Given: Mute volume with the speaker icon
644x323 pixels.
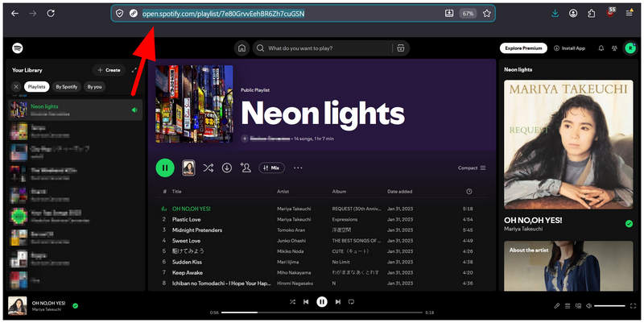Looking at the screenshot, I should 588,306.
